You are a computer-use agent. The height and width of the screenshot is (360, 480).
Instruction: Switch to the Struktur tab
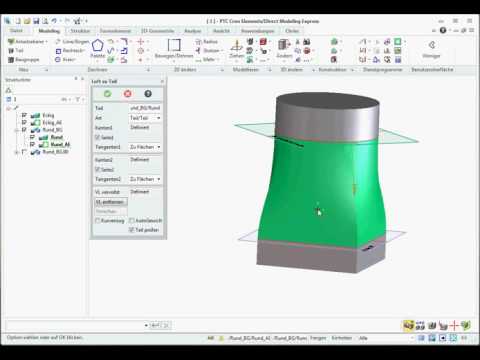(80, 31)
